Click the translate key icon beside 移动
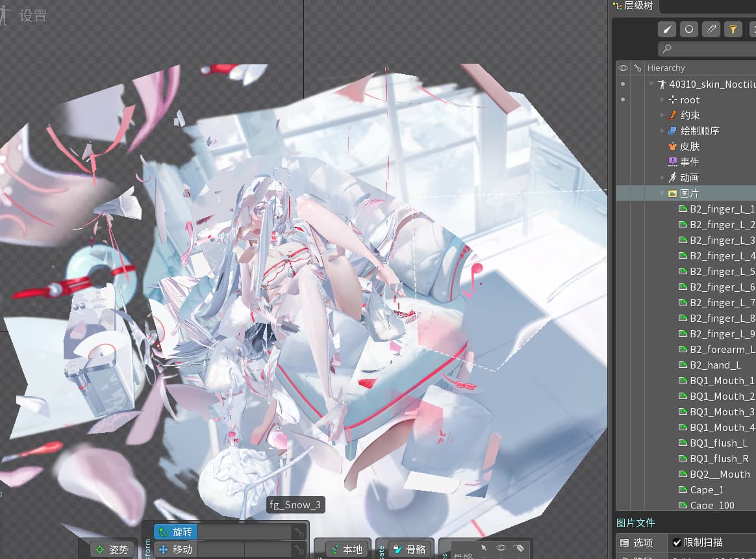 coord(299,549)
